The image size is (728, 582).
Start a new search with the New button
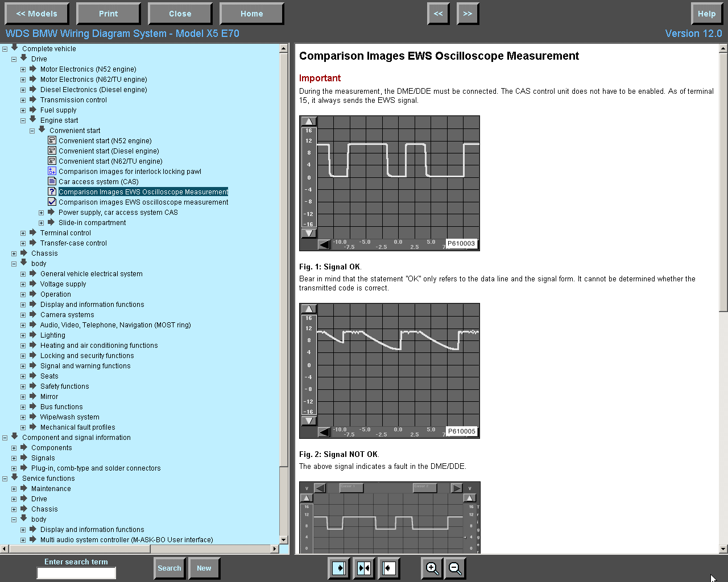pyautogui.click(x=204, y=568)
